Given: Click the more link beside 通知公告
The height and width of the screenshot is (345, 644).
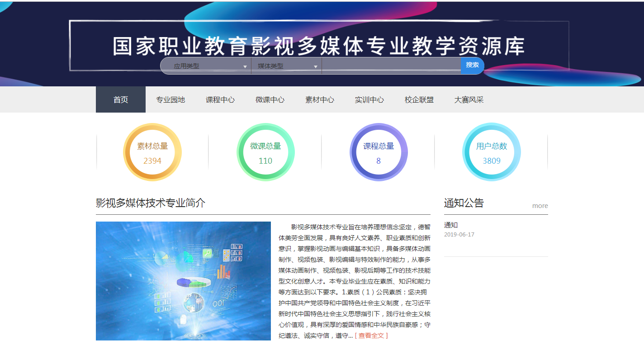Looking at the screenshot, I should (x=540, y=206).
